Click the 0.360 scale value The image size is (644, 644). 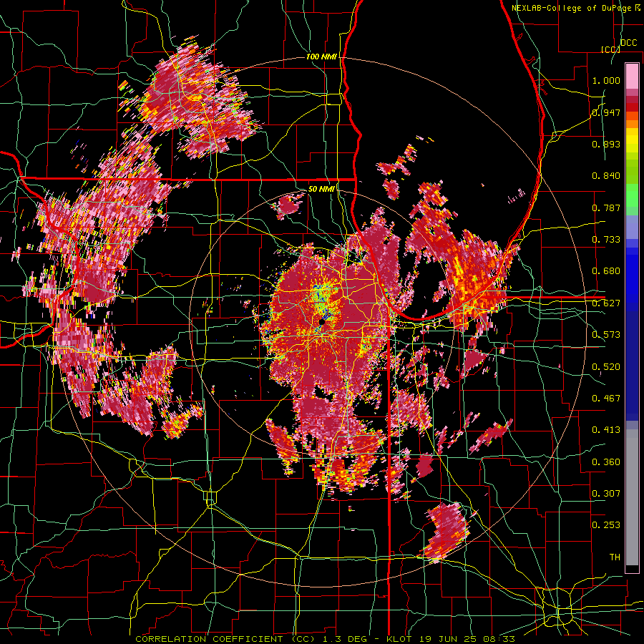[606, 462]
